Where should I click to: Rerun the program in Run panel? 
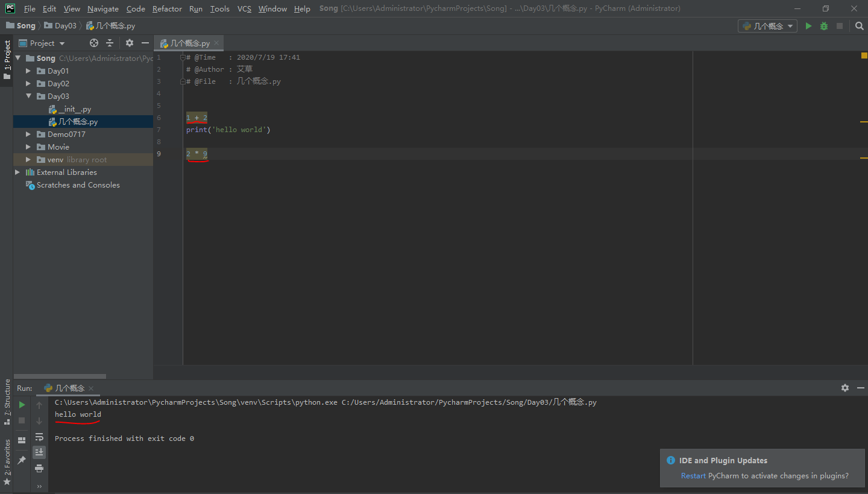pyautogui.click(x=22, y=405)
